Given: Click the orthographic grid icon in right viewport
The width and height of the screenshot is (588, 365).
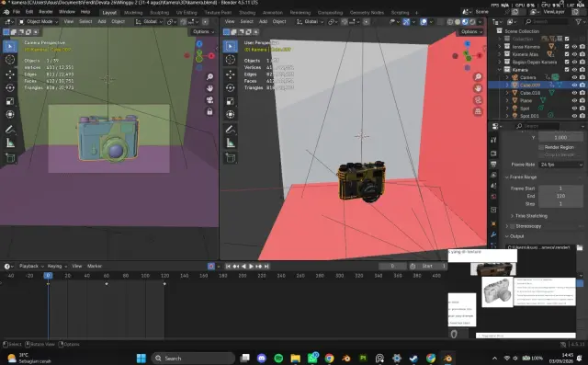Looking at the screenshot, I should [478, 111].
